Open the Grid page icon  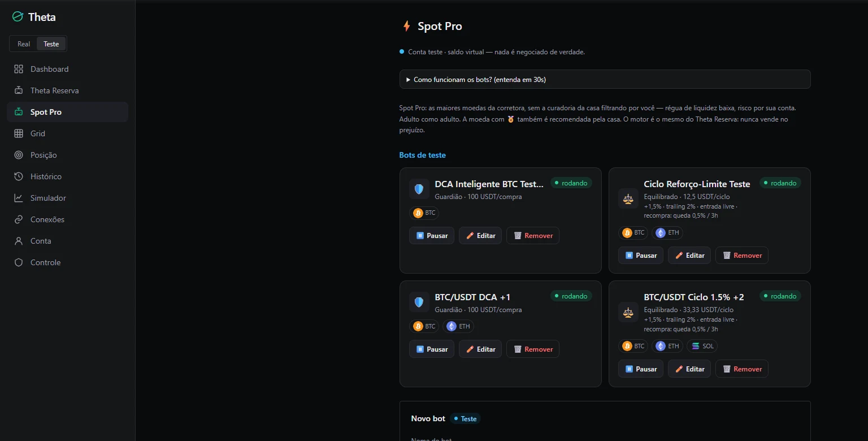(19, 133)
